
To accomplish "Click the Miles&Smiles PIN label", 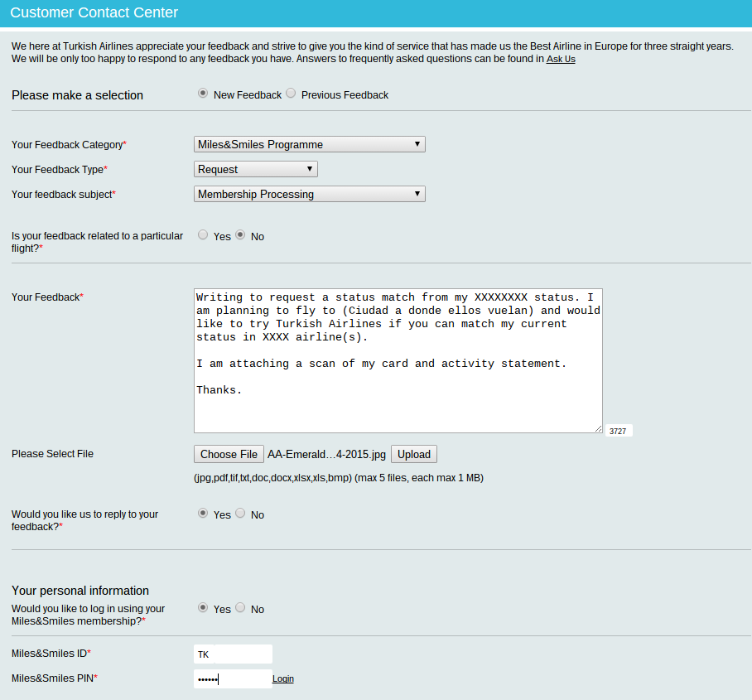I will point(55,678).
